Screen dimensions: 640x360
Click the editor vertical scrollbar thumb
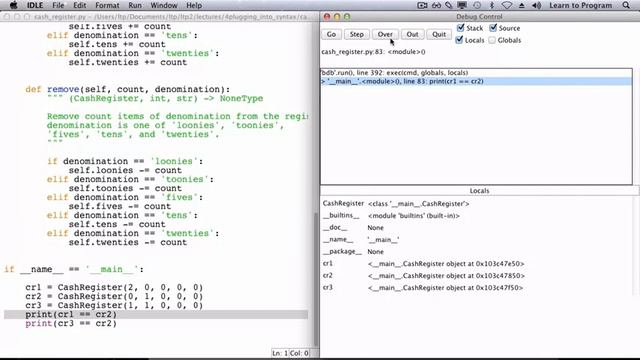(x=316, y=280)
